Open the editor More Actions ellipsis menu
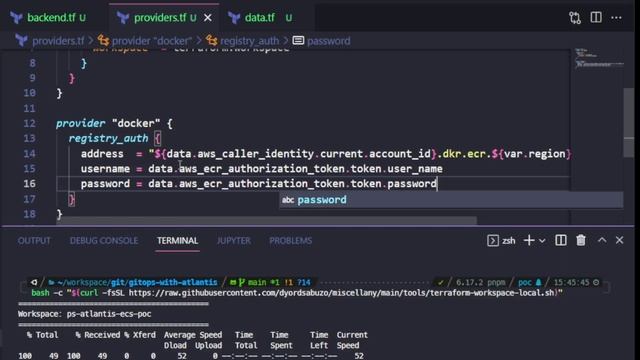The width and height of the screenshot is (640, 360). tap(616, 18)
